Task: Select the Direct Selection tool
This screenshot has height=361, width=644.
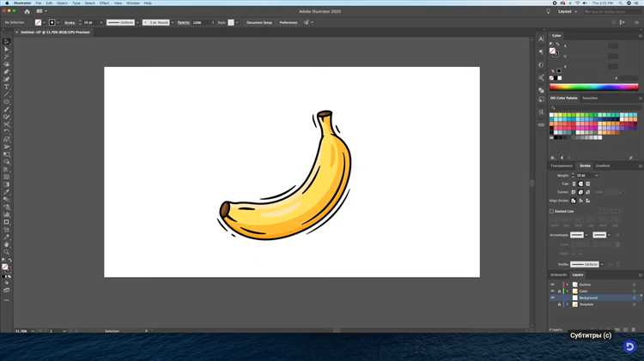Action: click(x=7, y=49)
